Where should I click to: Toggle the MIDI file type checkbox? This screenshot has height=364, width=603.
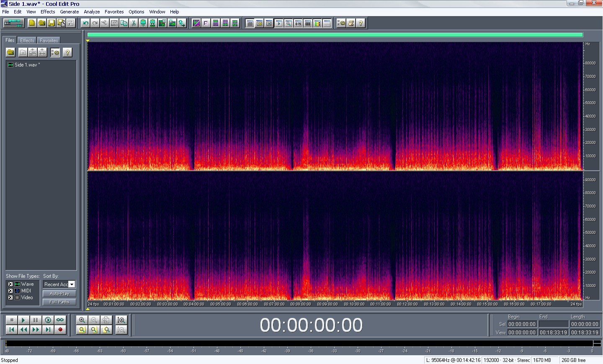[x=10, y=291]
